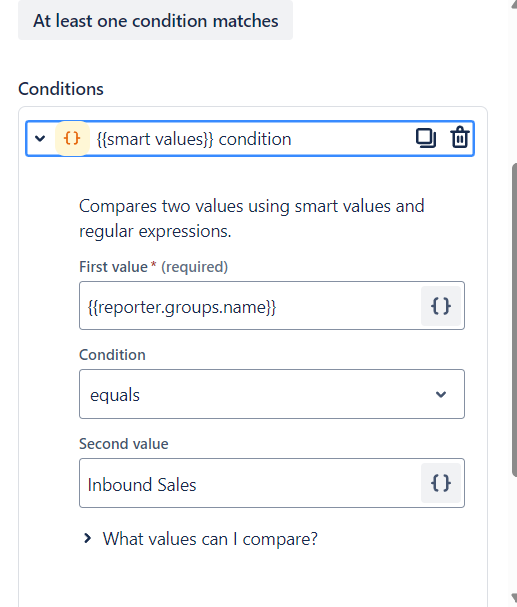Select the '{{smart values}} condition' header text

tap(194, 139)
